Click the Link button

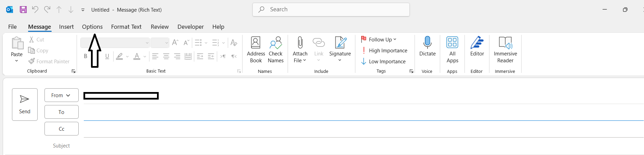click(319, 50)
